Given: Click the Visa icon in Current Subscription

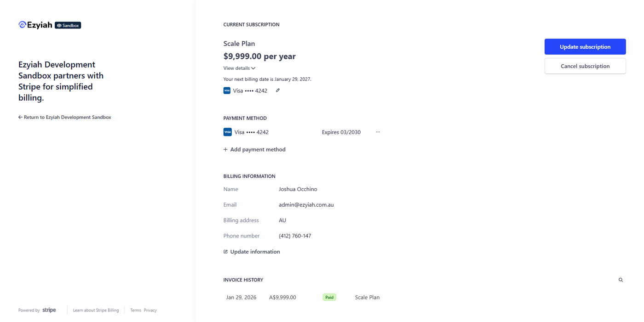Looking at the screenshot, I should tap(227, 91).
